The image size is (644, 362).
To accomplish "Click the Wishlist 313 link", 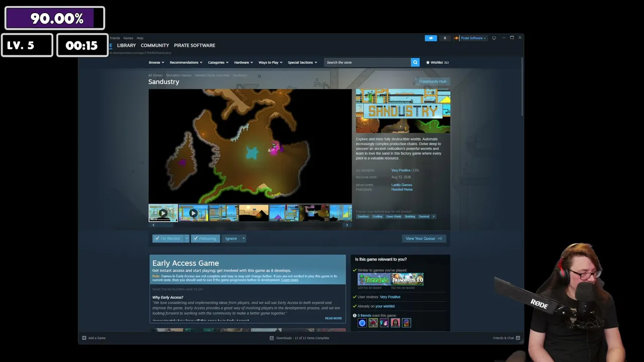I will [437, 62].
